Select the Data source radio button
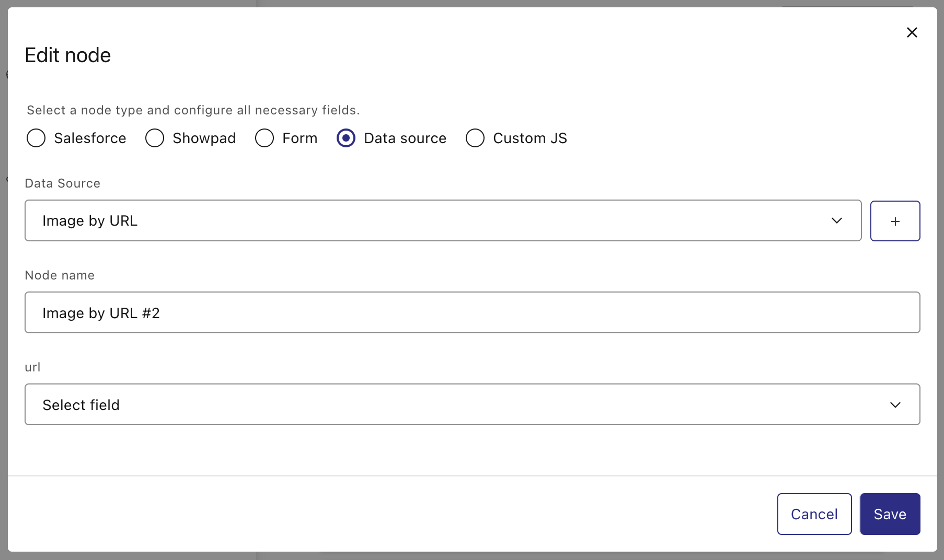The image size is (944, 560). [x=346, y=138]
